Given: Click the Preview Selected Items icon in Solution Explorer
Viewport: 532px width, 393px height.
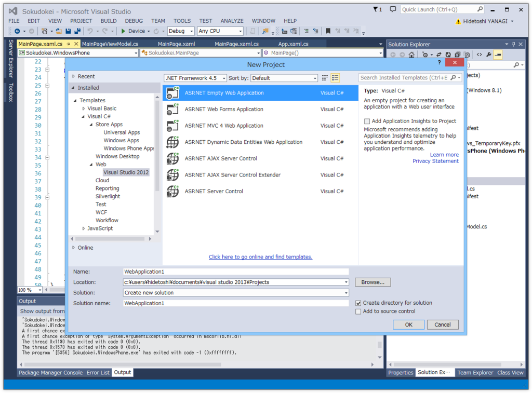Looking at the screenshot, I should click(498, 55).
